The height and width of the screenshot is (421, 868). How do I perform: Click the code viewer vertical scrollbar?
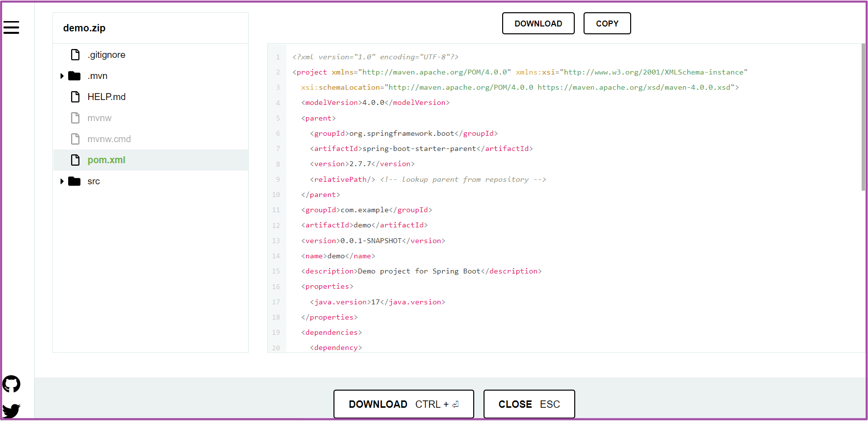[863, 117]
